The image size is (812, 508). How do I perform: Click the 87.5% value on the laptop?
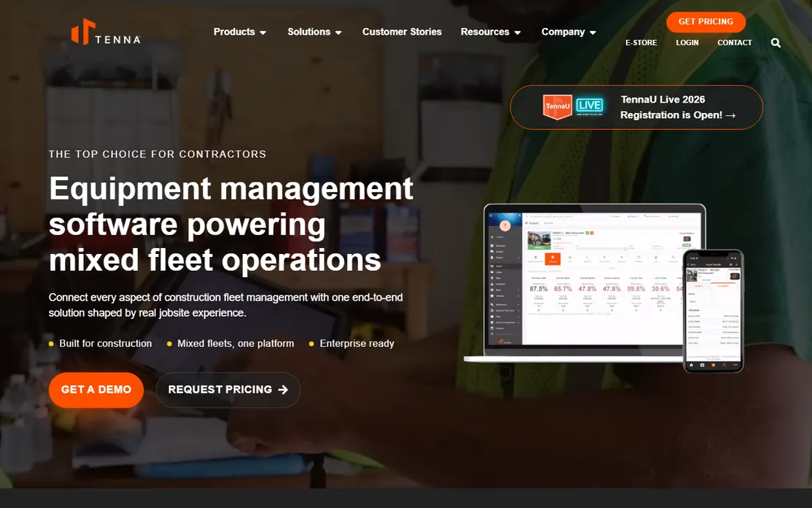pyautogui.click(x=539, y=289)
